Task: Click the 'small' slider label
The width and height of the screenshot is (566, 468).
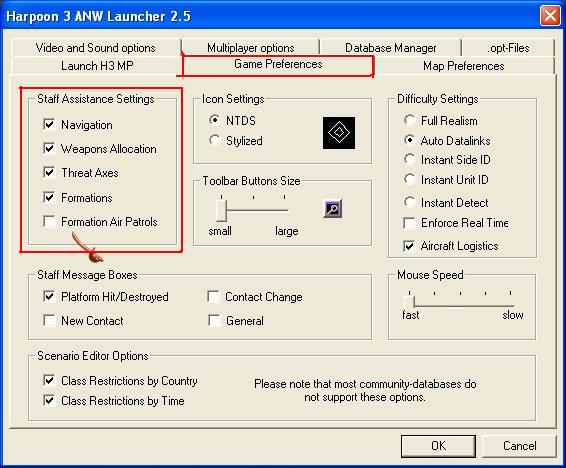Action: (x=220, y=231)
